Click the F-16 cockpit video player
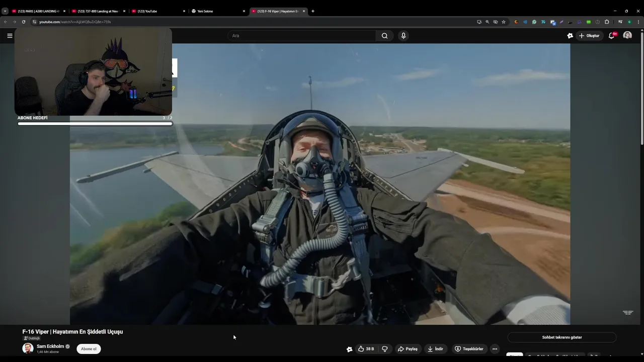The image size is (644, 362). pos(320,184)
